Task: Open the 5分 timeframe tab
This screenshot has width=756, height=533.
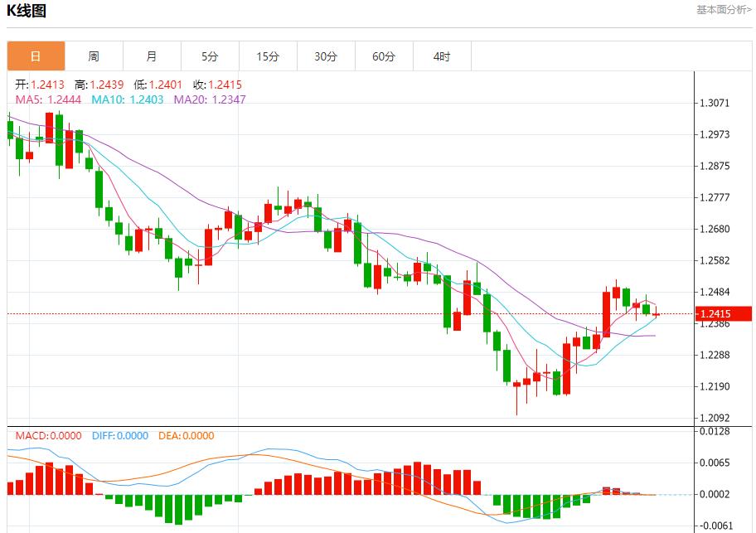Action: click(x=210, y=56)
